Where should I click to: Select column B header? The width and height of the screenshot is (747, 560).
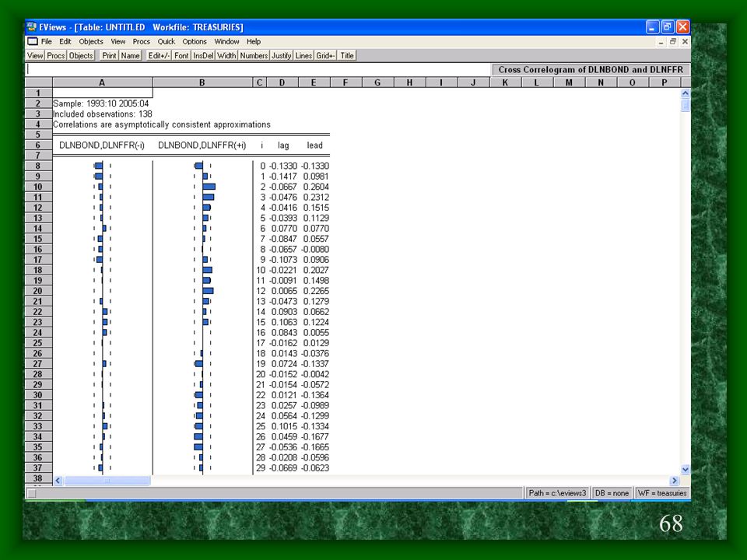202,82
